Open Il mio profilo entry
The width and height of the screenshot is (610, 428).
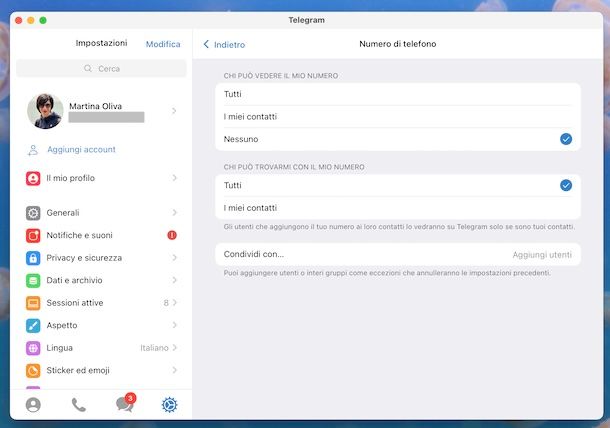(101, 178)
